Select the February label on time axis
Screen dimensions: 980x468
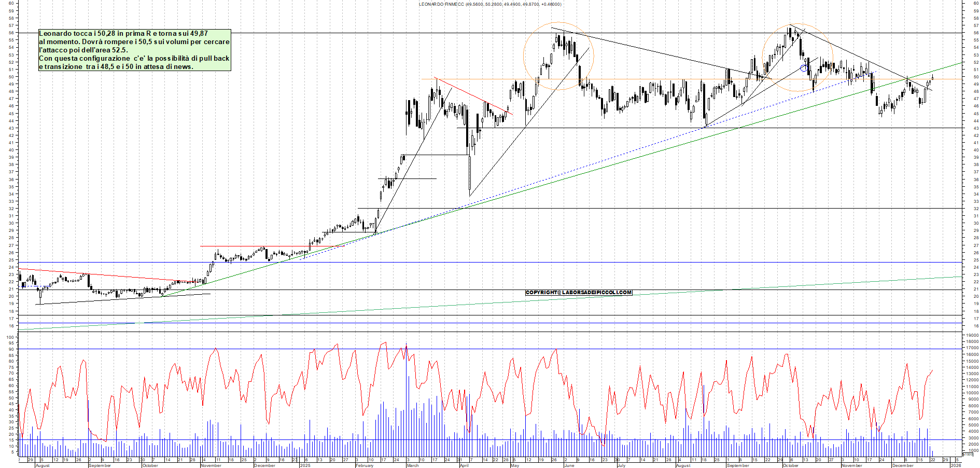click(365, 465)
